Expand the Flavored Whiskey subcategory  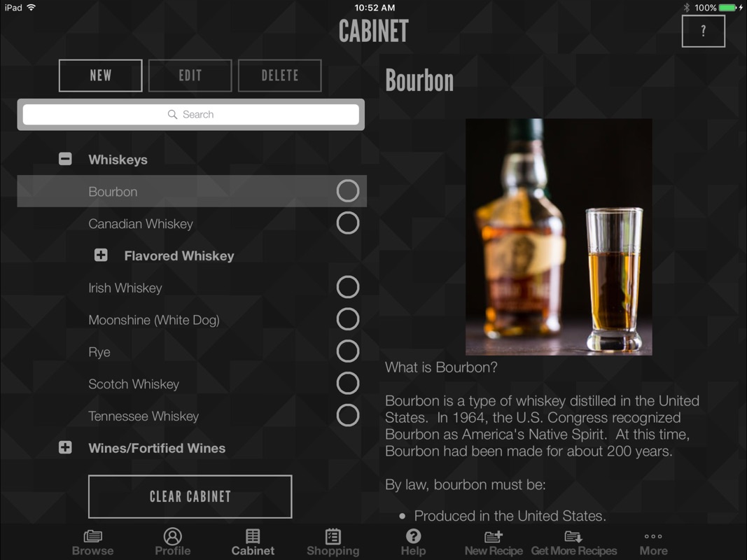coord(101,255)
